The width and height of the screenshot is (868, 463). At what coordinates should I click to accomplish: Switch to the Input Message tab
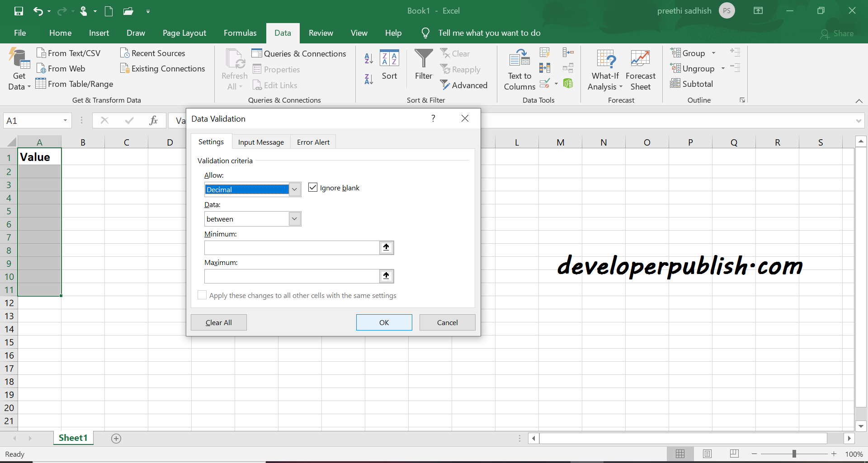click(x=261, y=142)
